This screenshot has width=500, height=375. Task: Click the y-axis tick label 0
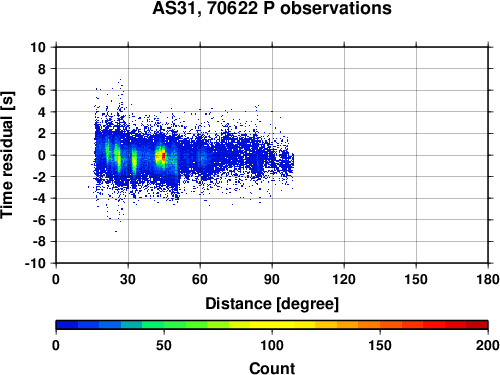coord(42,155)
